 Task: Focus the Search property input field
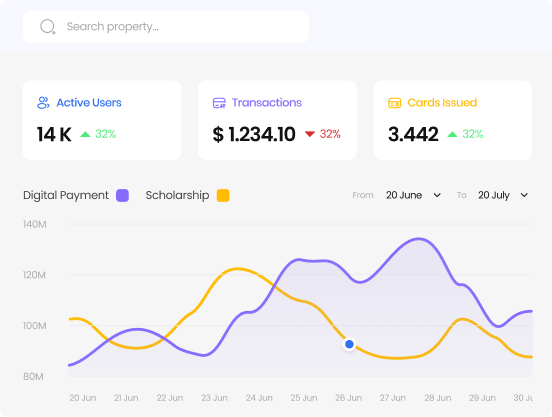point(165,27)
